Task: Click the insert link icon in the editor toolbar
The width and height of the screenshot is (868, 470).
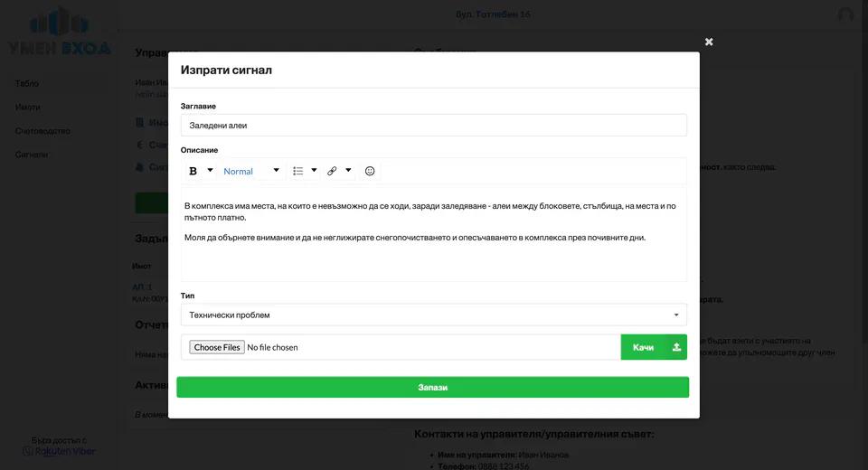Action: coord(332,171)
